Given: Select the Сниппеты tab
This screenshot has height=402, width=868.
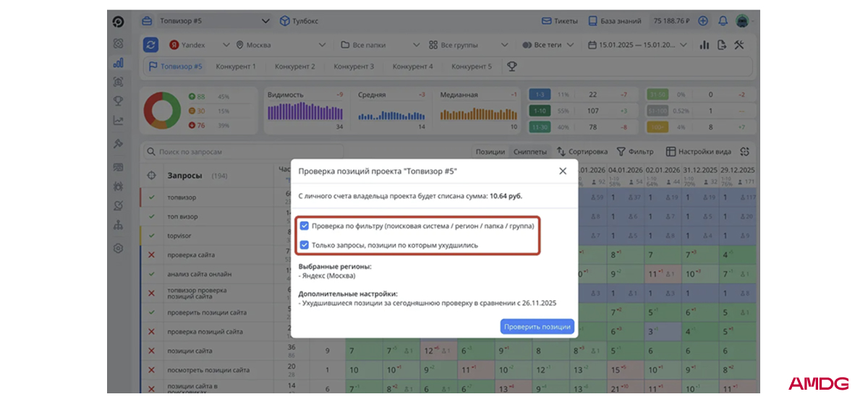Looking at the screenshot, I should [x=530, y=152].
